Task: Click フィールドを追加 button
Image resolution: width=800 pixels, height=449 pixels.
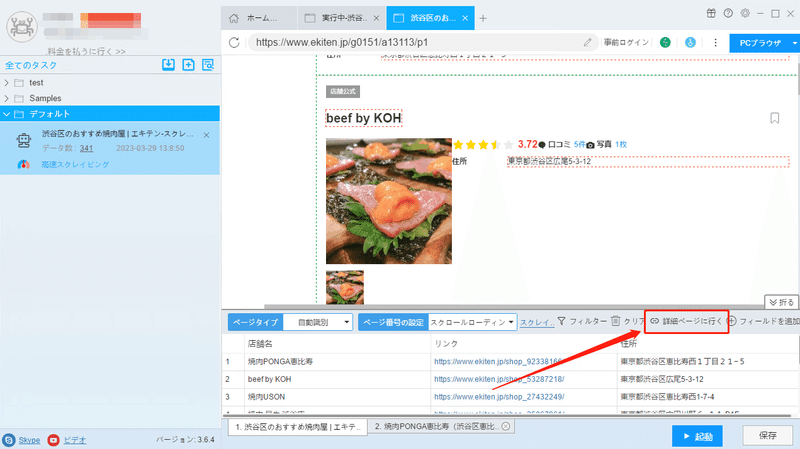Action: [x=763, y=321]
